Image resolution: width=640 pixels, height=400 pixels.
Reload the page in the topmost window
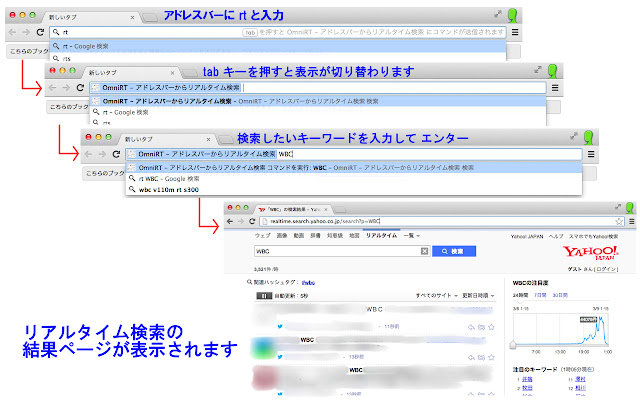pos(40,32)
